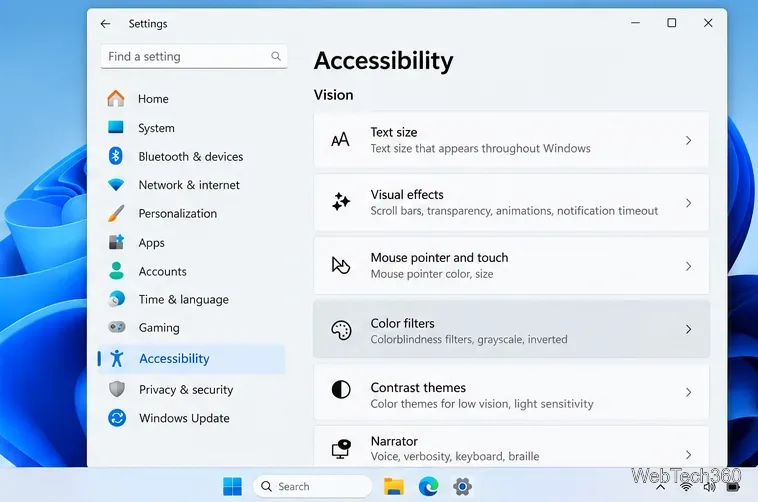
Task: Open Network & internet category
Action: 189,185
